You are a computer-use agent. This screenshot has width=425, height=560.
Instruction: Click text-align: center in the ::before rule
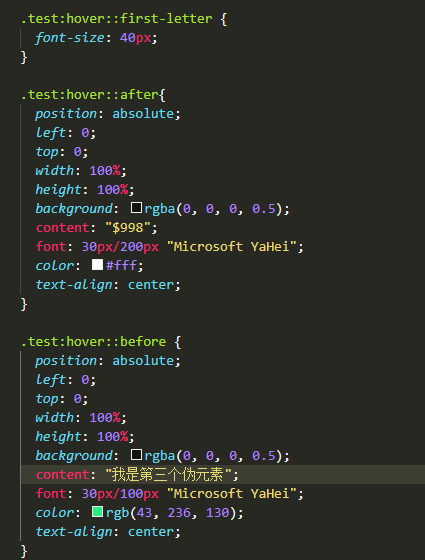(x=108, y=532)
